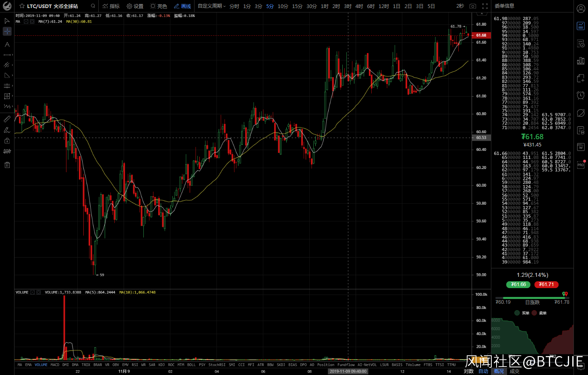Select the 分时 timeline view
Image resolution: width=588 pixels, height=375 pixels.
coord(234,6)
